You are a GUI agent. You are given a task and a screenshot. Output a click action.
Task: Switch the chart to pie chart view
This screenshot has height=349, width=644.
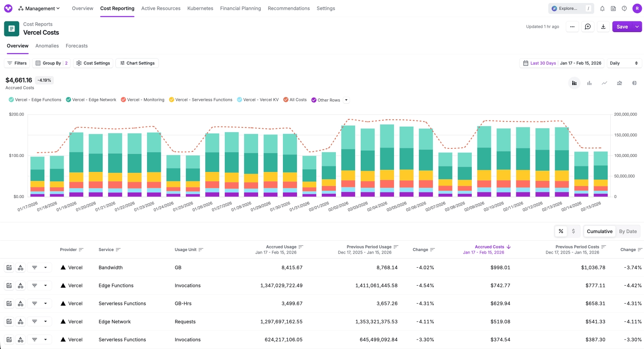[635, 83]
